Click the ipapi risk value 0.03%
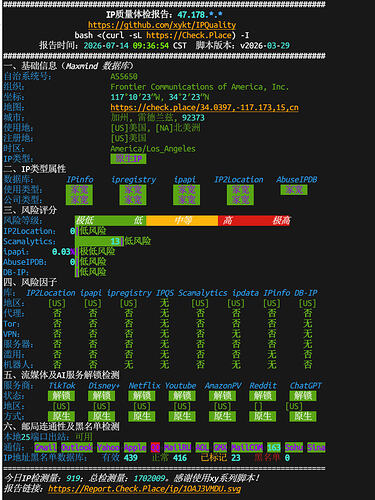 tap(63, 252)
